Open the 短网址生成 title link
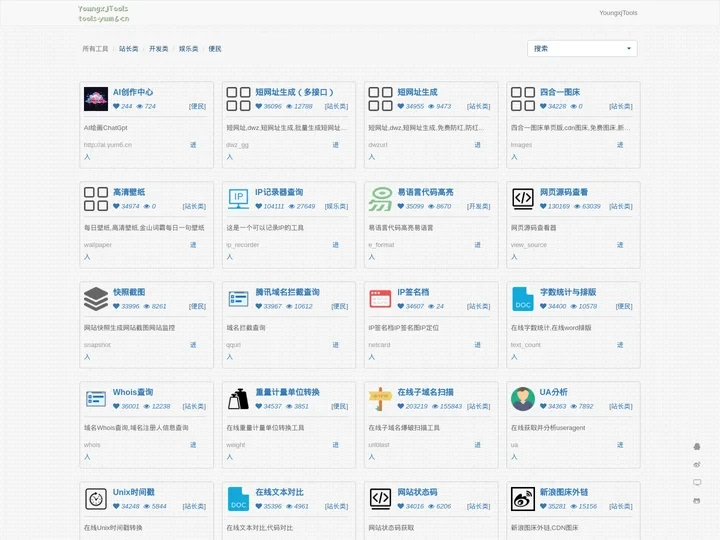The height and width of the screenshot is (540, 720). (x=417, y=92)
